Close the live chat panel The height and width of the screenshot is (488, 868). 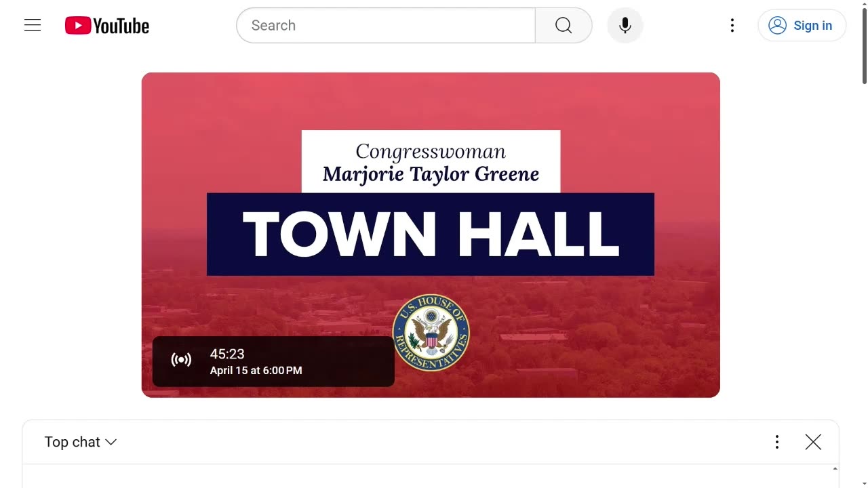[813, 442]
